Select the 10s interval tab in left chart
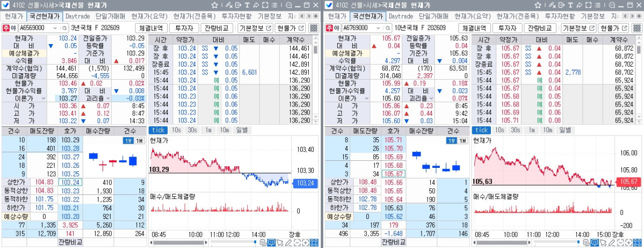 (177, 130)
